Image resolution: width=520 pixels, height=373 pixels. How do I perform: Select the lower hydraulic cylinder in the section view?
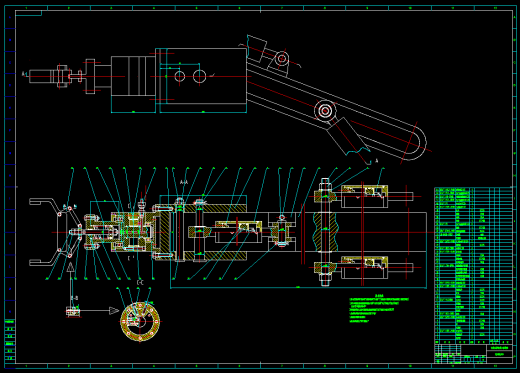pyautogui.click(x=365, y=267)
